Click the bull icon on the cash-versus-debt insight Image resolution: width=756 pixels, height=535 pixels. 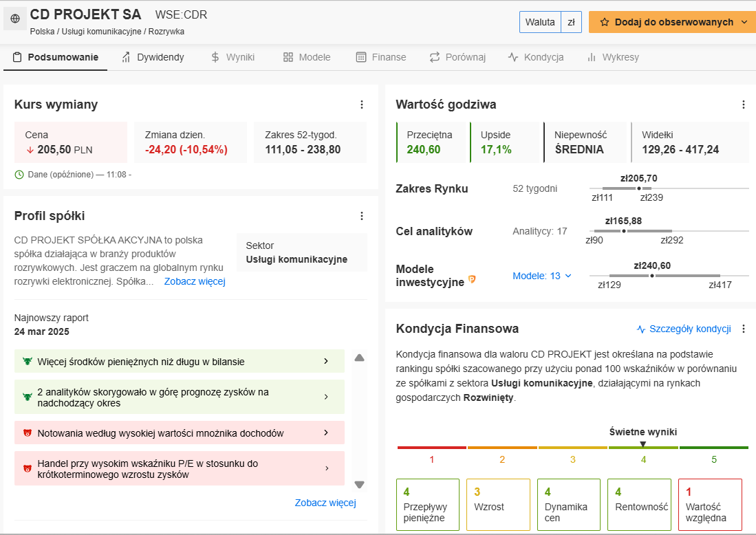click(x=28, y=361)
